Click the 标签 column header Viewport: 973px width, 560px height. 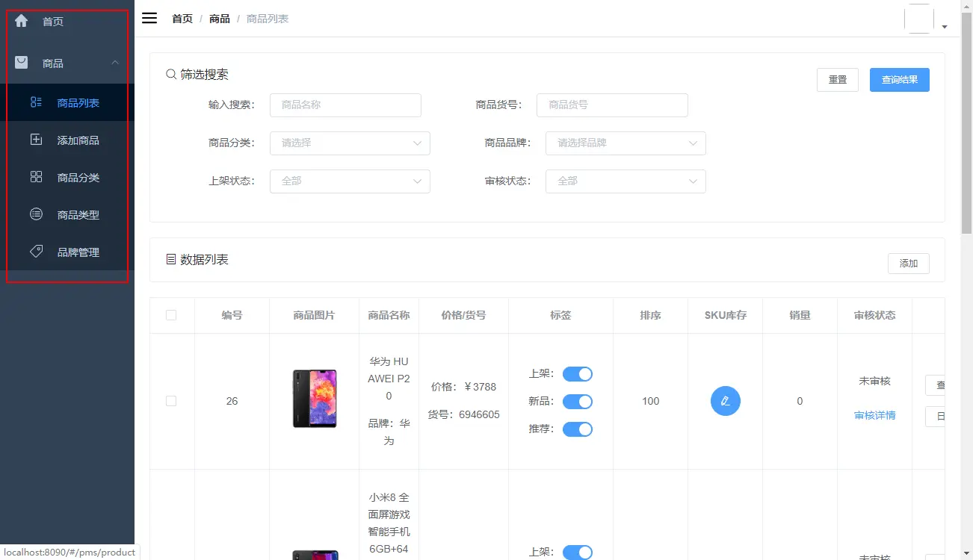560,315
